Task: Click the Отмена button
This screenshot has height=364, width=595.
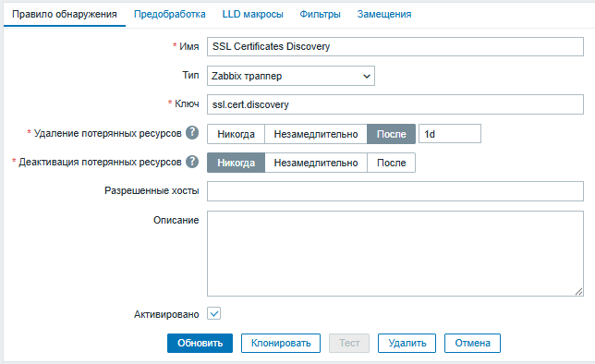Action: click(472, 343)
